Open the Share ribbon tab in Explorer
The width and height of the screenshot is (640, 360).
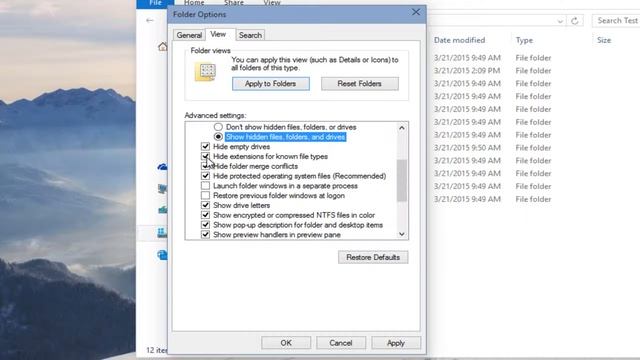coord(234,3)
